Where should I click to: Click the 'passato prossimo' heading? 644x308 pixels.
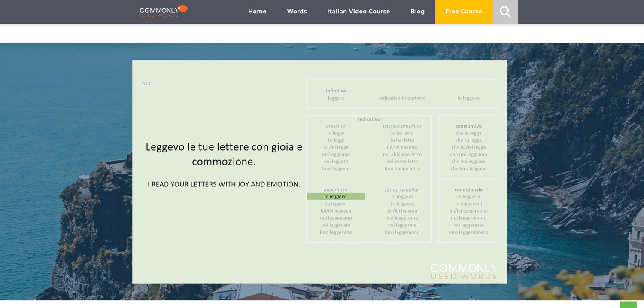click(402, 126)
